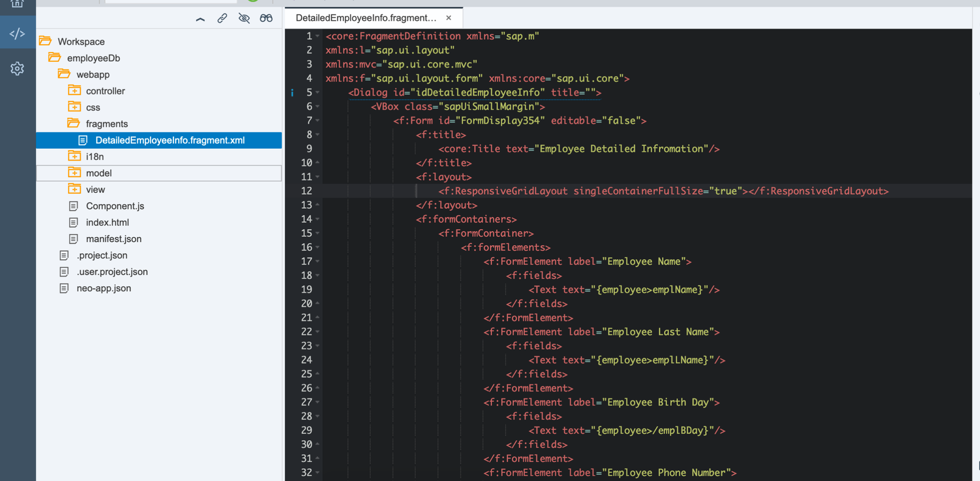Viewport: 980px width, 481px height.
Task: Open the Preferences gear in sidebar
Action: (17, 69)
